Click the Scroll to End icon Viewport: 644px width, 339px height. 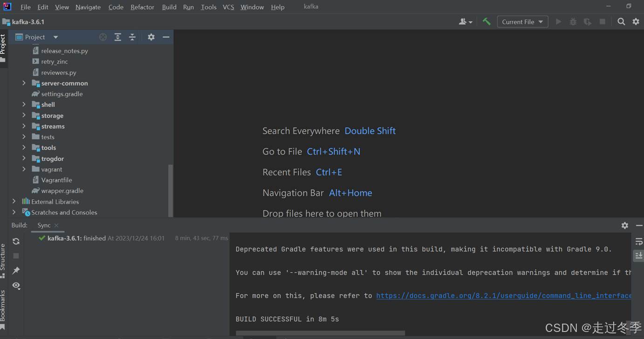(638, 255)
